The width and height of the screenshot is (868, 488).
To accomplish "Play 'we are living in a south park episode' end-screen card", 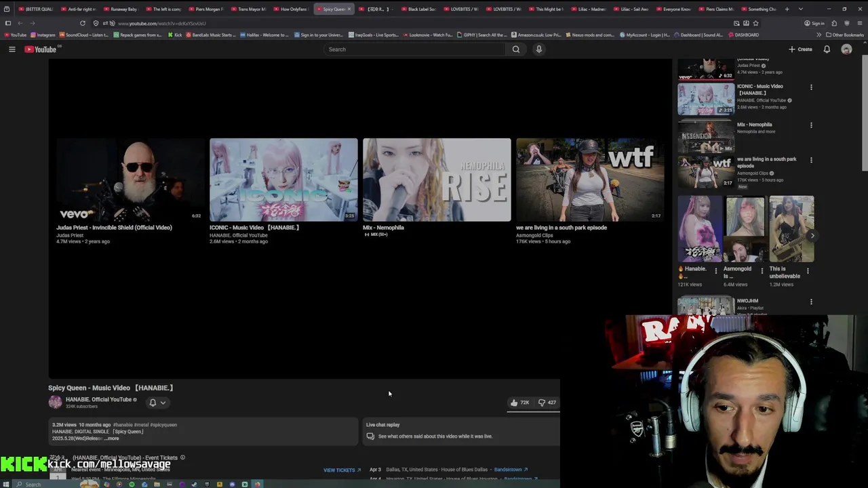I will pyautogui.click(x=590, y=180).
